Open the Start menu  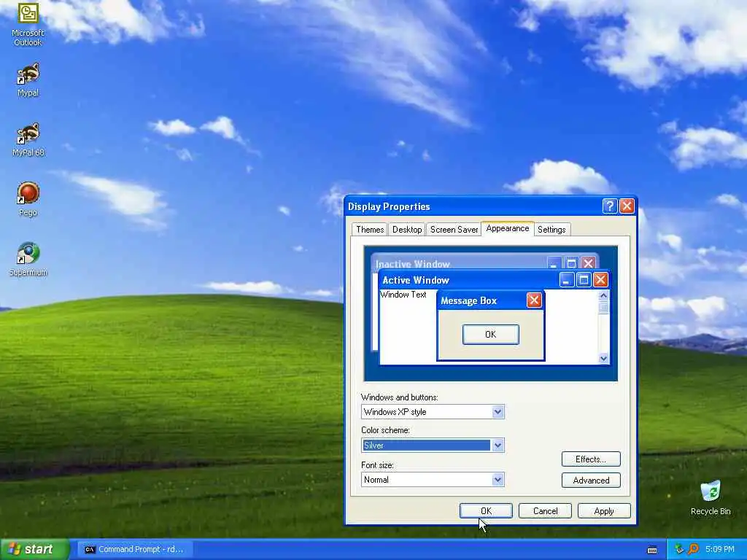point(34,549)
